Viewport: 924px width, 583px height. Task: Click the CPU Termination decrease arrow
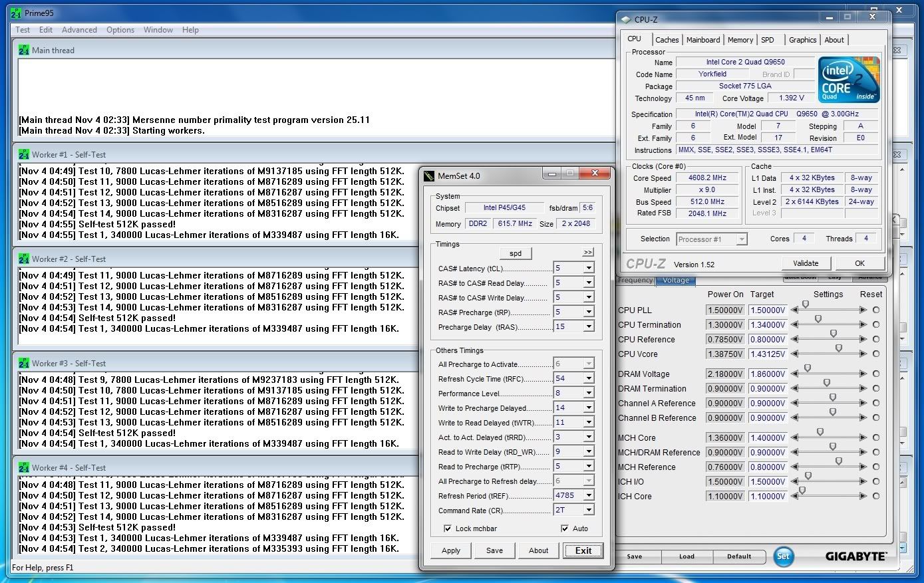point(795,324)
